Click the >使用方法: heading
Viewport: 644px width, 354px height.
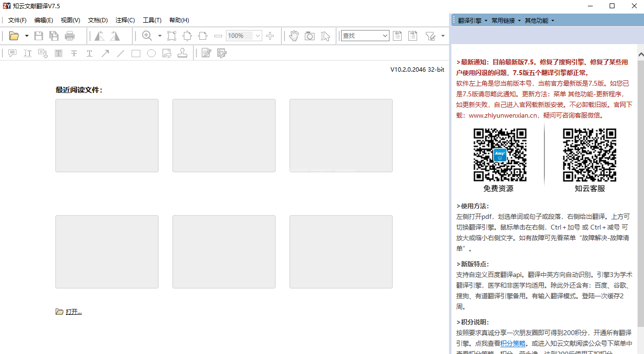click(x=473, y=206)
